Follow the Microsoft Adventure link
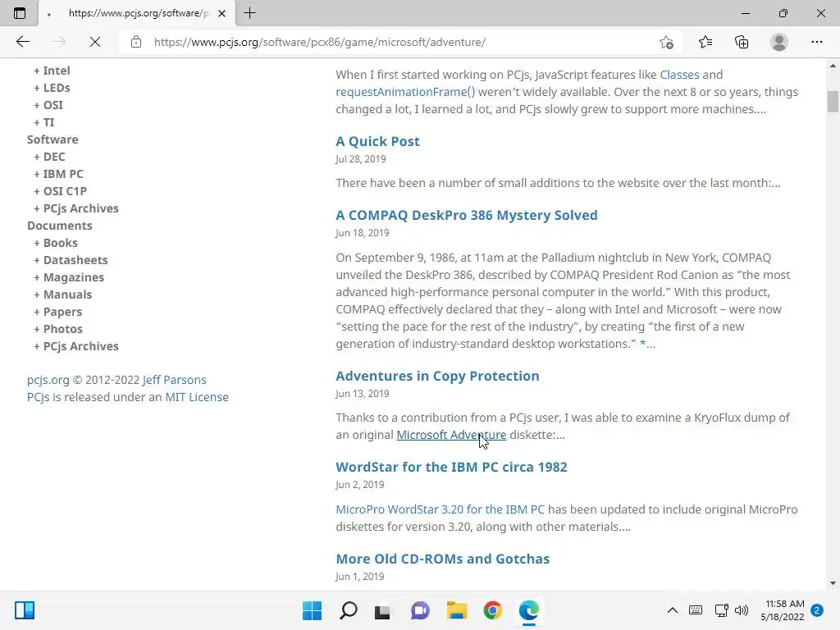The image size is (840, 630). click(x=451, y=435)
